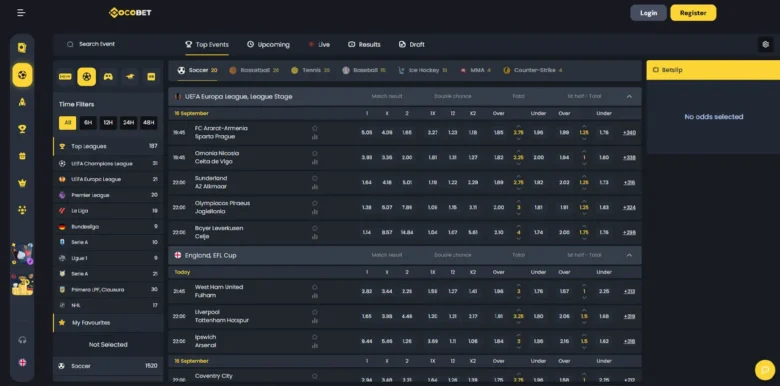Open the settings gear near the top right
Image resolution: width=780 pixels, height=386 pixels.
click(765, 44)
